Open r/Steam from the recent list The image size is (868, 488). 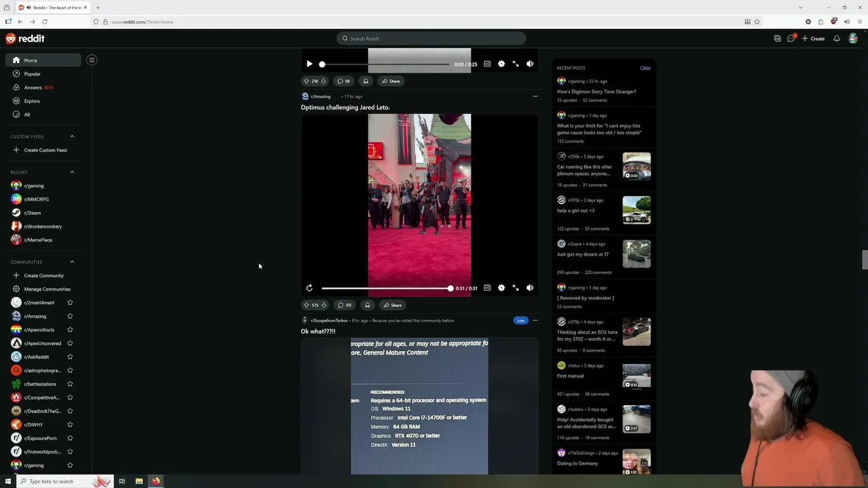[x=43, y=213]
